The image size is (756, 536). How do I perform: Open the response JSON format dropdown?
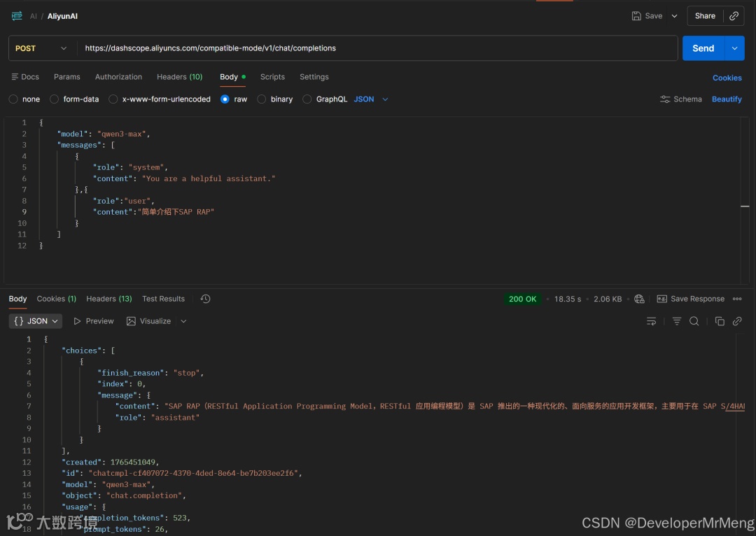(36, 321)
